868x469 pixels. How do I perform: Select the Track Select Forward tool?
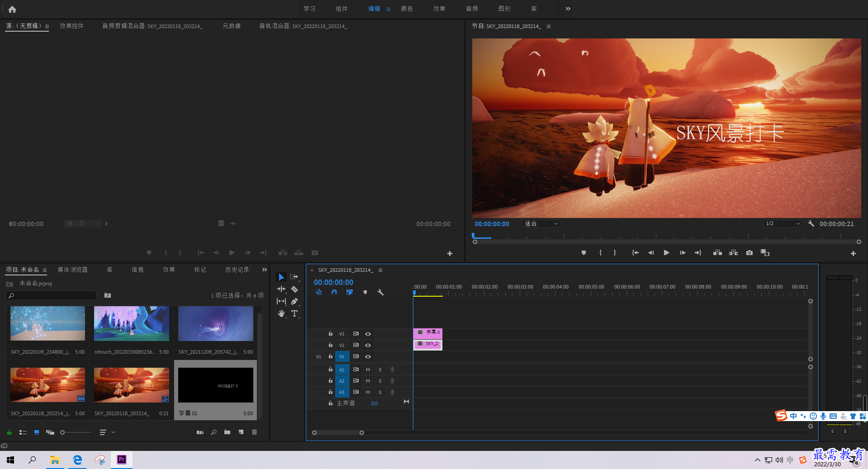click(294, 277)
